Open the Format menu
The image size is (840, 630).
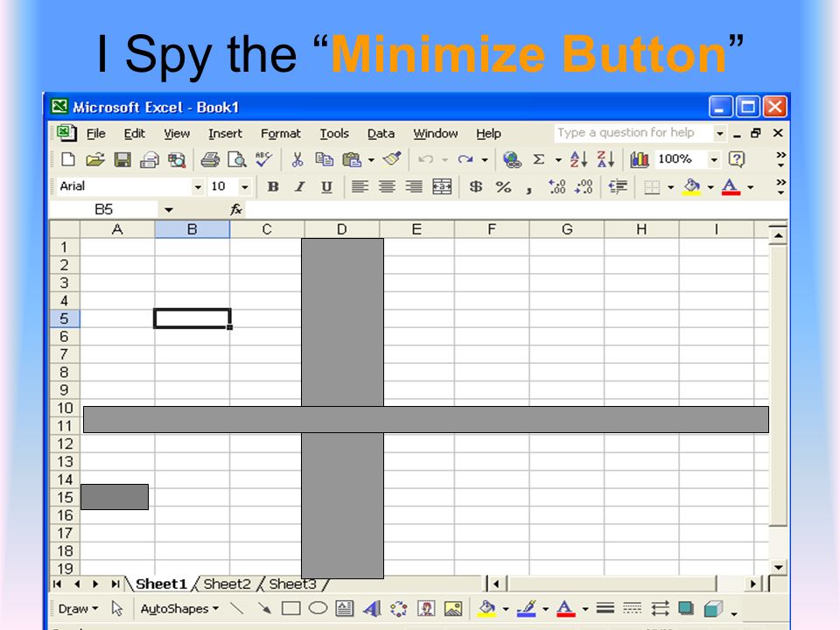point(281,133)
